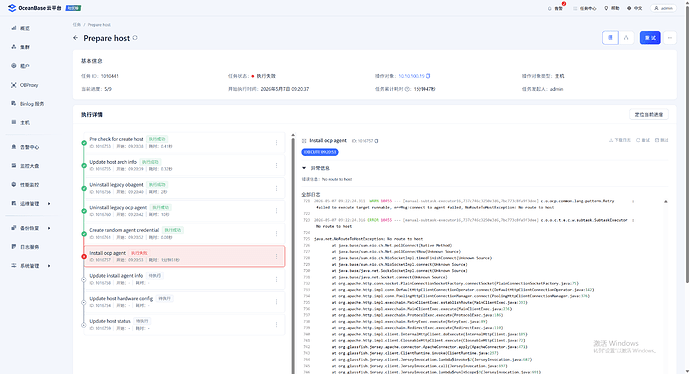Switch to the graph view toggle button
690x374 pixels.
click(x=626, y=38)
